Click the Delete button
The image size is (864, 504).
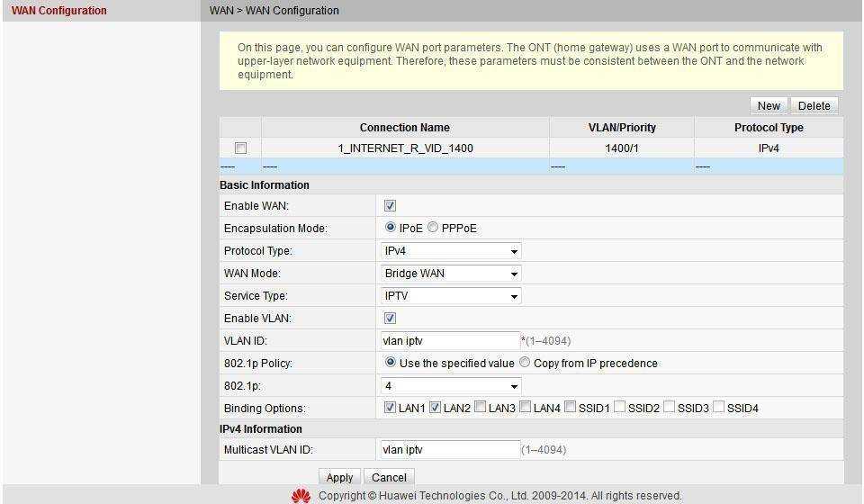tap(814, 105)
